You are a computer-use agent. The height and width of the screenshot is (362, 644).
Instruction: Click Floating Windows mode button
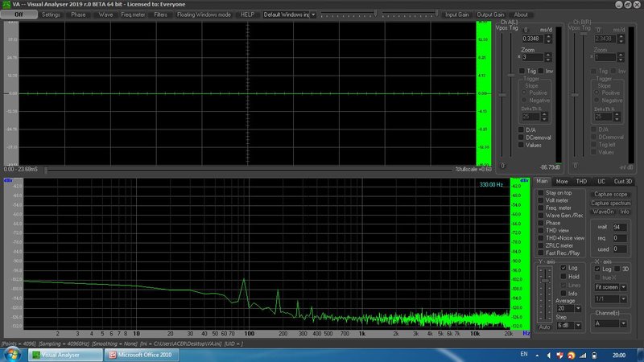204,14
